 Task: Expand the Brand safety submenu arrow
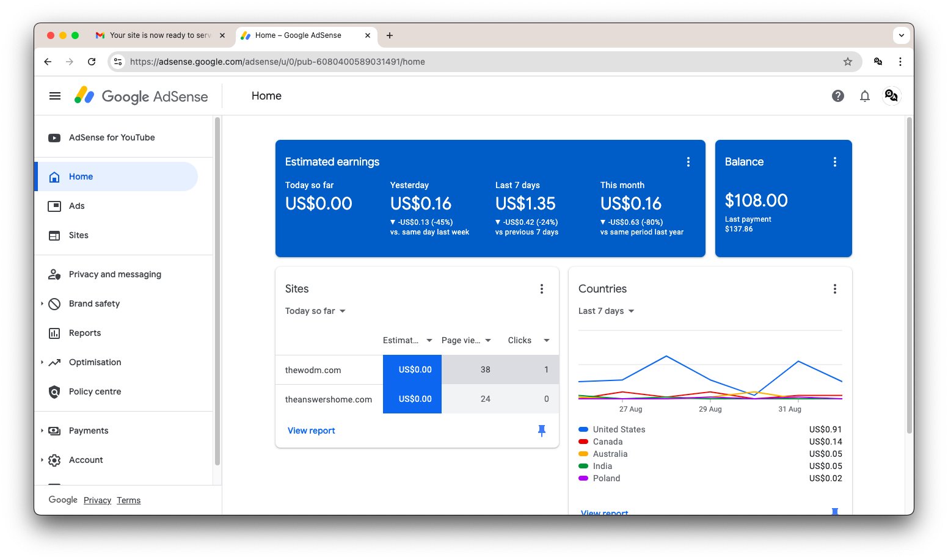point(42,304)
